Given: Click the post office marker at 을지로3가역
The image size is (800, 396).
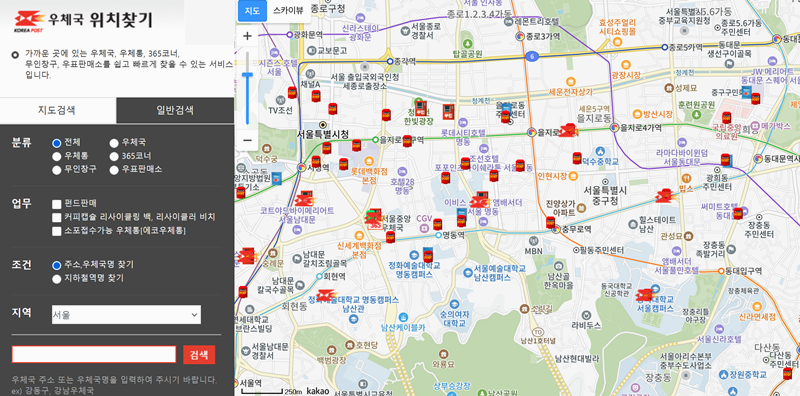Looking at the screenshot, I should (x=567, y=131).
